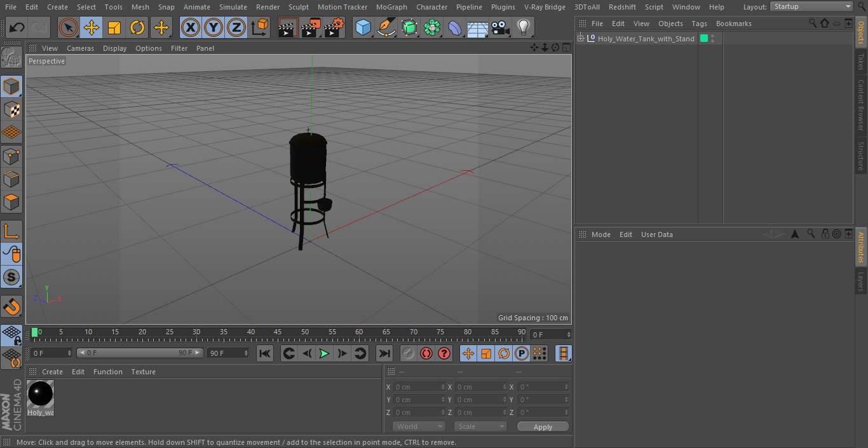Image resolution: width=868 pixels, height=448 pixels.
Task: Open the Sculpt menu
Action: pos(298,7)
